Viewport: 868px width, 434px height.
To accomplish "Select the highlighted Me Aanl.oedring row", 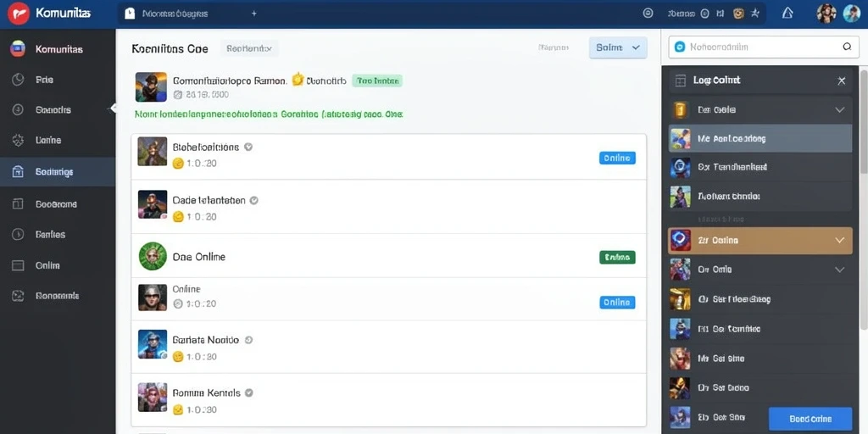I will tap(760, 138).
